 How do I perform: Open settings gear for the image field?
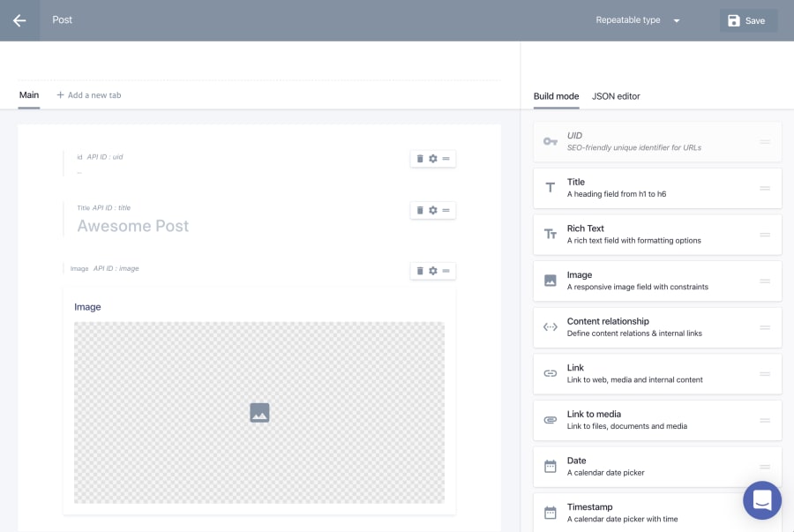[x=433, y=271]
